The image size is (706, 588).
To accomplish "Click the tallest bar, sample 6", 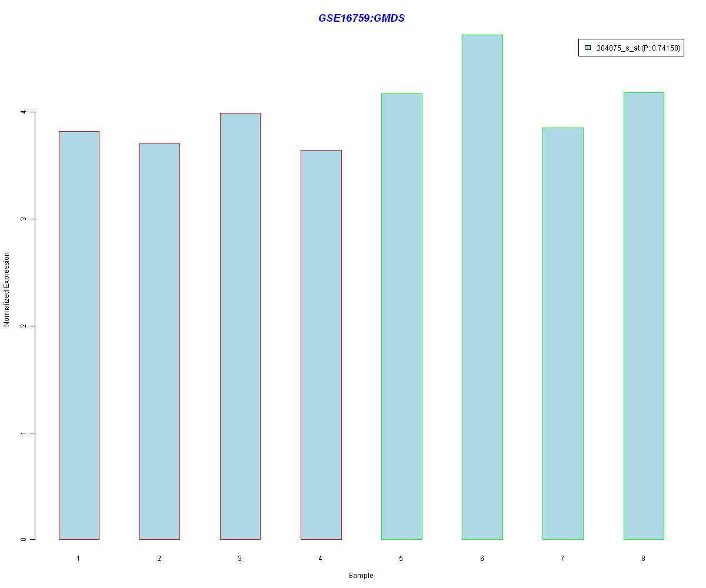I will point(482,287).
